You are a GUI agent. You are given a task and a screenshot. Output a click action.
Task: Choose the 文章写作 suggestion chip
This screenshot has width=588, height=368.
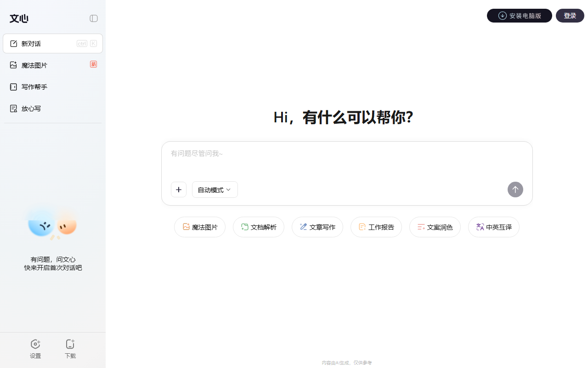tap(317, 227)
